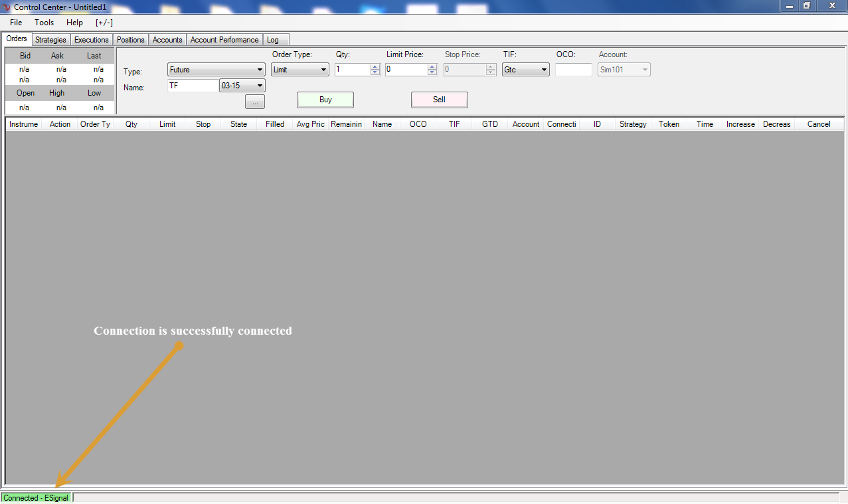The image size is (848, 504).
Task: Select the Orders tab
Action: coord(17,39)
